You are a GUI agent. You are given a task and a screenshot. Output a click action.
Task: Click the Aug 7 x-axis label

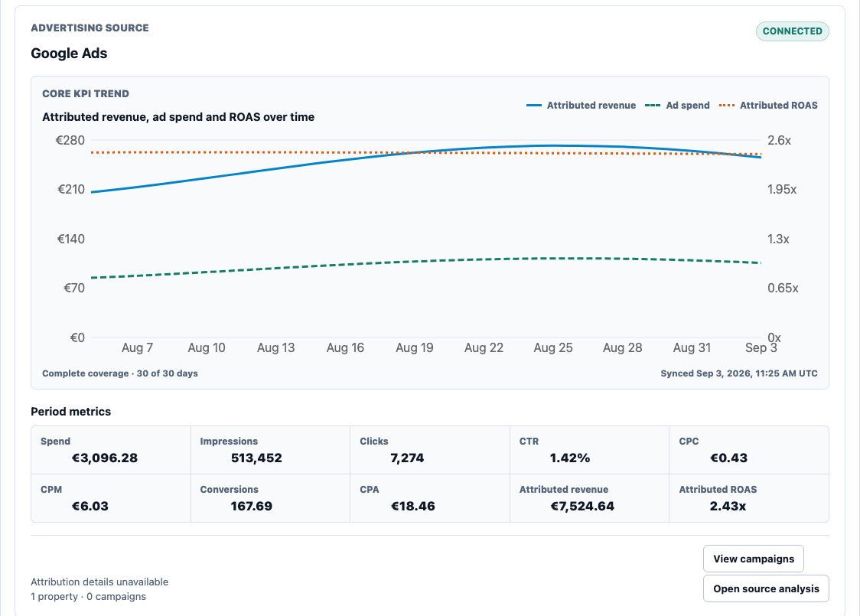click(137, 347)
